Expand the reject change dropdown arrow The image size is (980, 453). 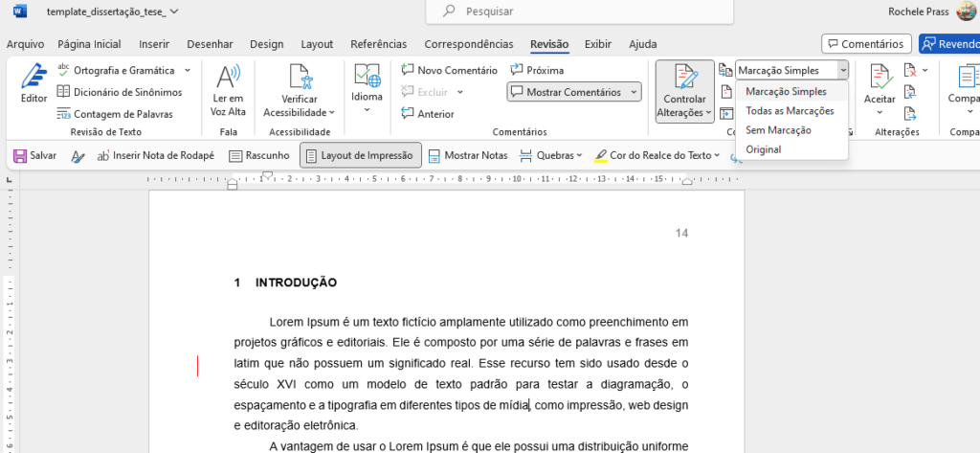tap(925, 70)
